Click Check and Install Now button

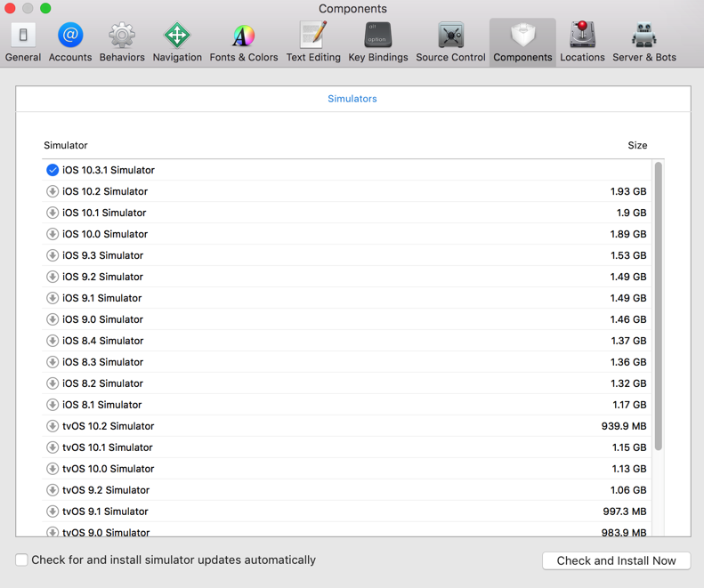616,560
